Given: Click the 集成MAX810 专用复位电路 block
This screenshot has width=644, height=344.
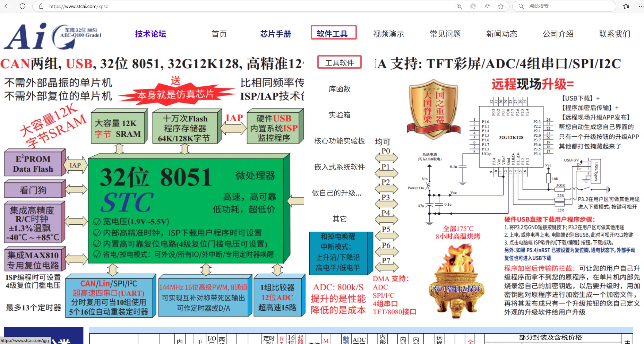Looking at the screenshot, I should pos(35,259).
